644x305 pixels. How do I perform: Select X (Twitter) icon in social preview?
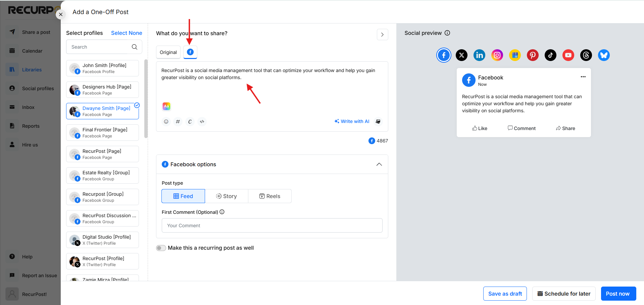tap(462, 55)
